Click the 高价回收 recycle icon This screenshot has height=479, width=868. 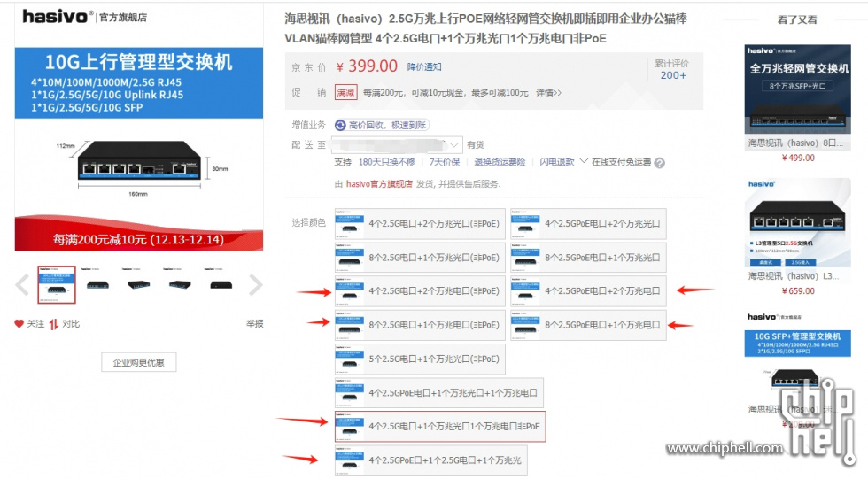point(340,126)
